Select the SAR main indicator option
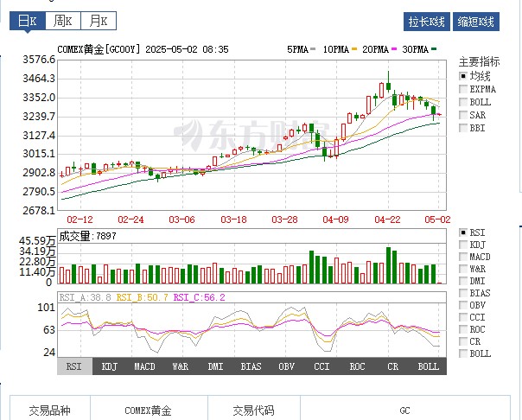Viewport: 522px width, 420px height. pyautogui.click(x=463, y=114)
